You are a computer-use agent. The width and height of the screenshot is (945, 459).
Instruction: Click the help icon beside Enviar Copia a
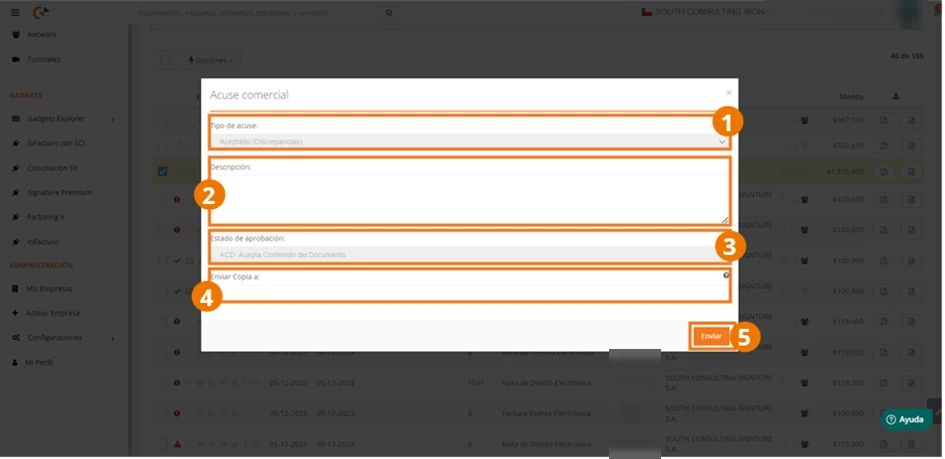(x=726, y=275)
